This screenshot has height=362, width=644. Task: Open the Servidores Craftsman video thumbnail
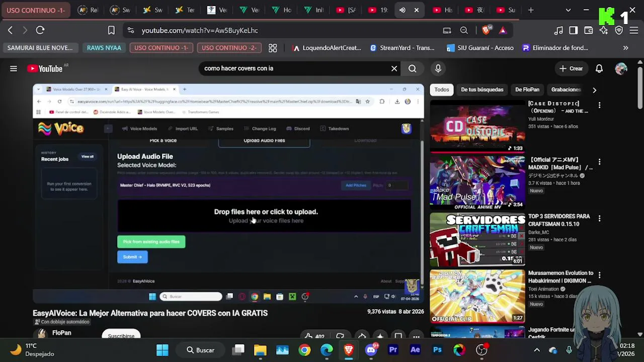(x=477, y=240)
